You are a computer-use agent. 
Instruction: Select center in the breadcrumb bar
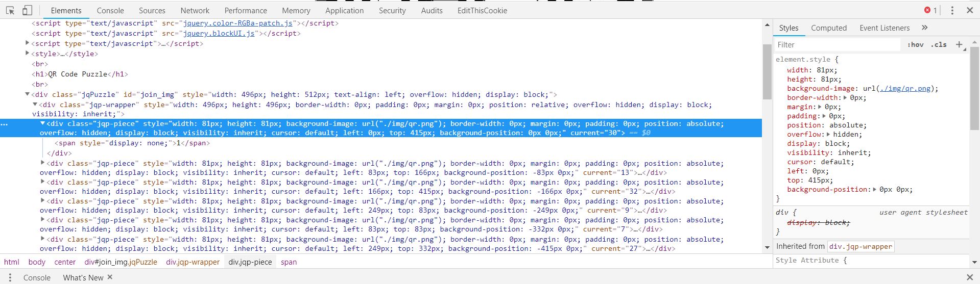65,262
